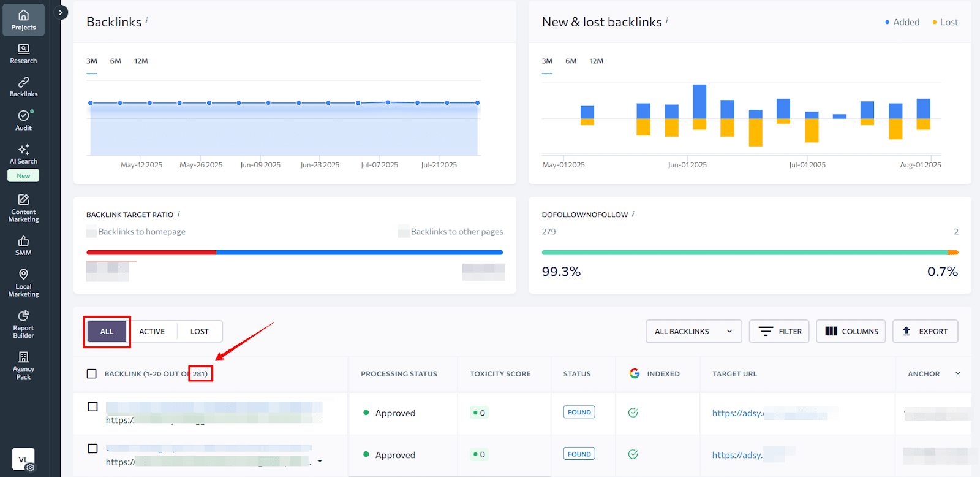Select 12M range in New & lost backlinks
This screenshot has height=477, width=980.
597,61
